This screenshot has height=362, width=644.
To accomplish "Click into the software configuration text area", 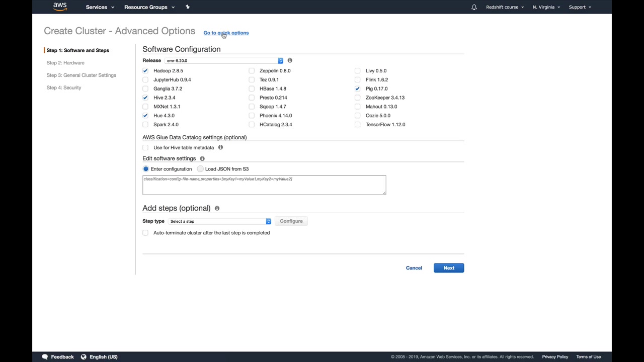I will (264, 185).
